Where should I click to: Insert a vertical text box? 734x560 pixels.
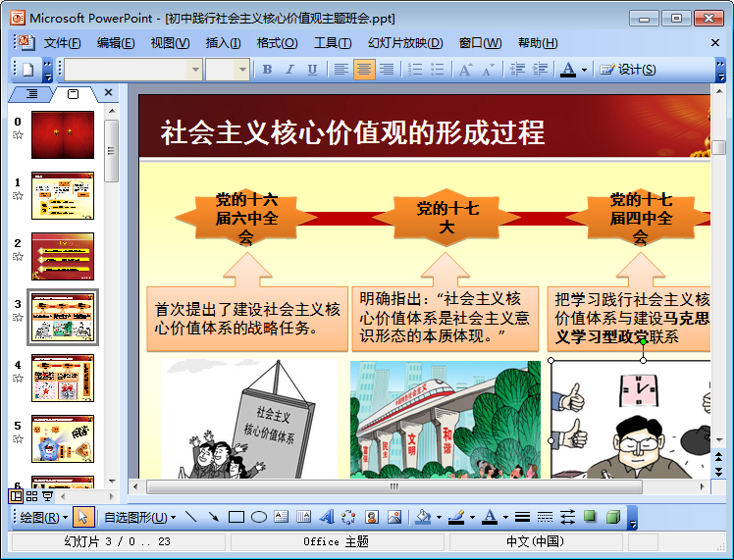coord(304,517)
